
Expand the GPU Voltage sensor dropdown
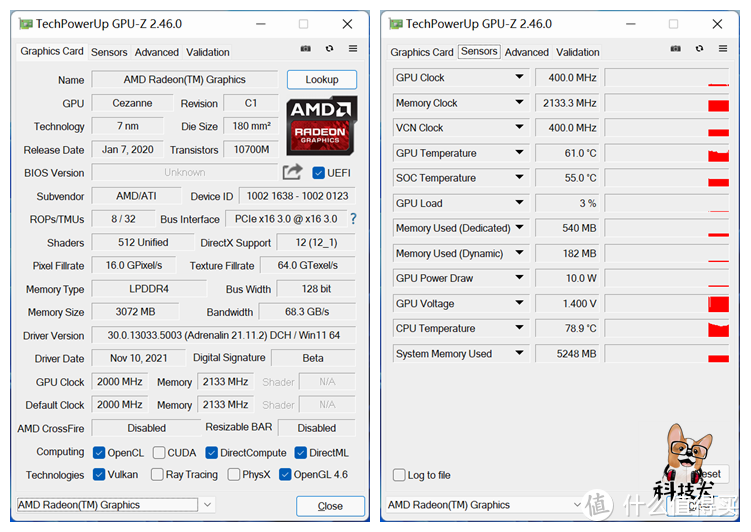tap(519, 303)
